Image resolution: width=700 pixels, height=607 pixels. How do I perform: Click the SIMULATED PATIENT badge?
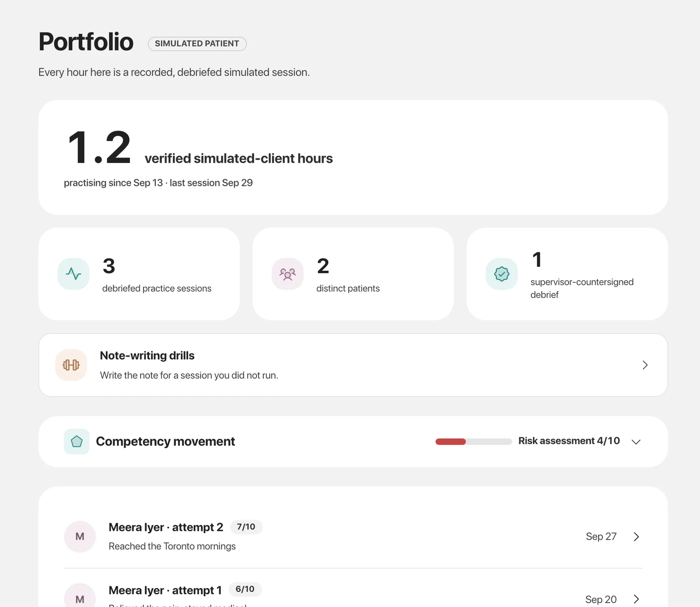(197, 44)
